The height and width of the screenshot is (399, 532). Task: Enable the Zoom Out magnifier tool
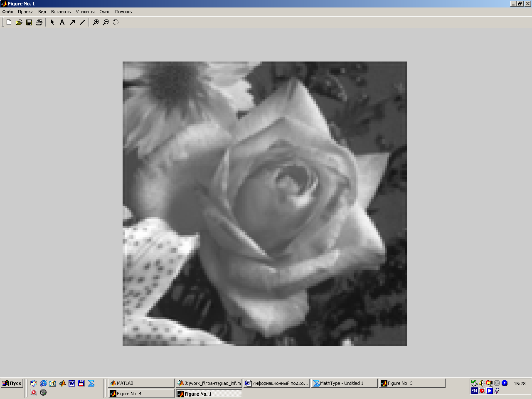click(106, 22)
